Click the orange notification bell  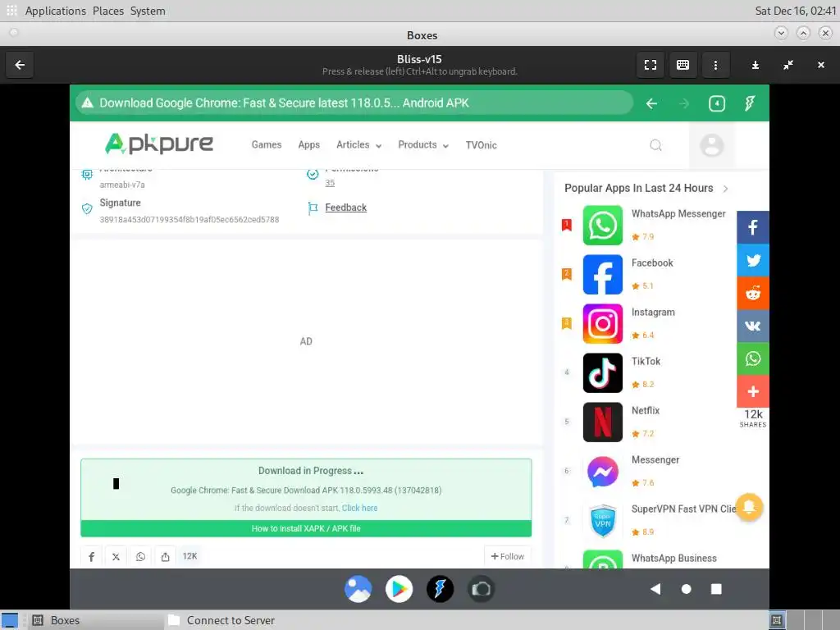tap(749, 507)
